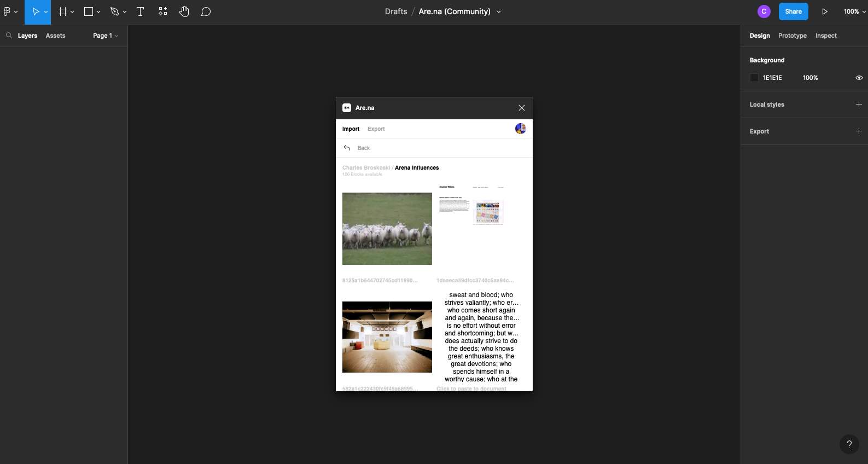This screenshot has width=868, height=464.
Task: Click the back arrow icon in plugin
Action: 347,148
